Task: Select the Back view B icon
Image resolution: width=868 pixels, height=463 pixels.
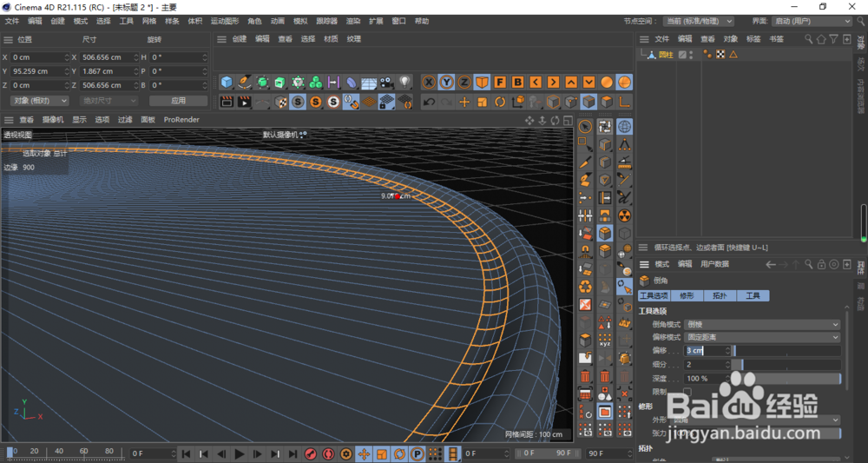Action: (517, 83)
